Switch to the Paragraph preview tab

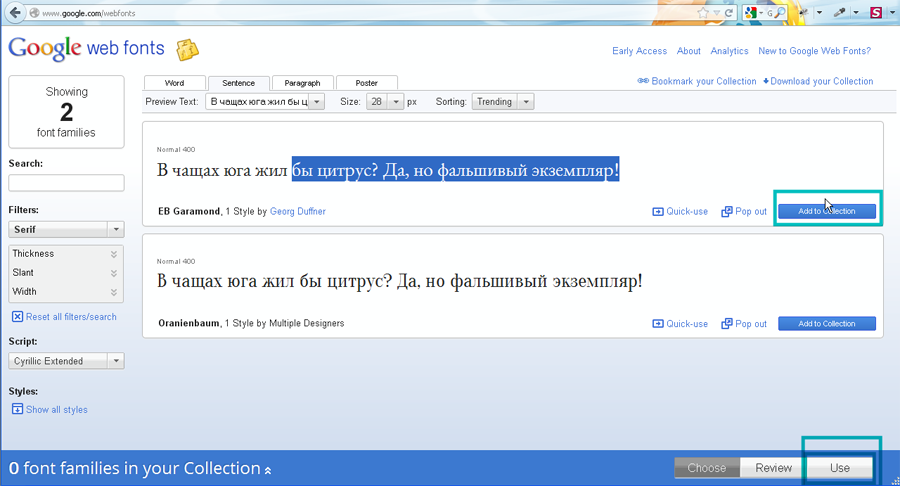302,83
